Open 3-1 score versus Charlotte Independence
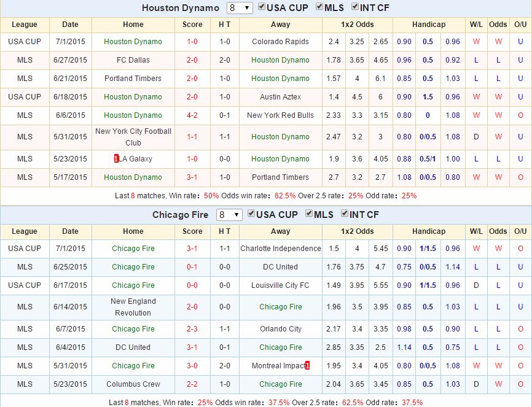532x407 pixels. (192, 249)
